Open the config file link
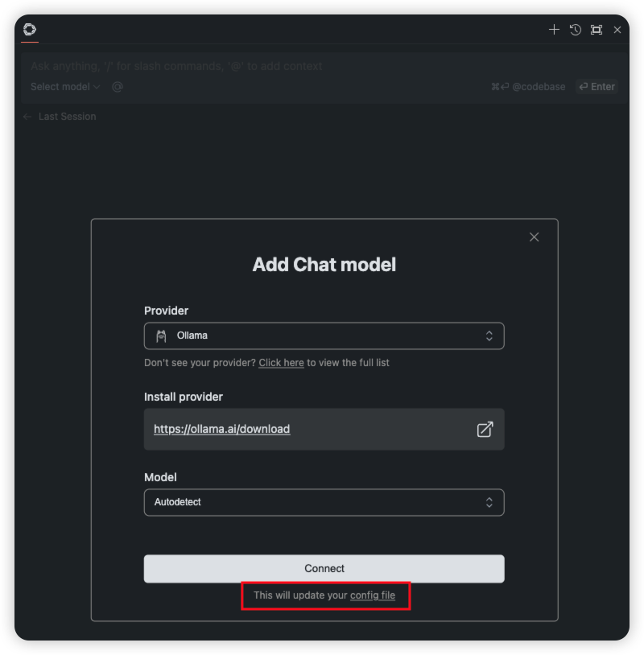This screenshot has width=644, height=655. pos(373,595)
